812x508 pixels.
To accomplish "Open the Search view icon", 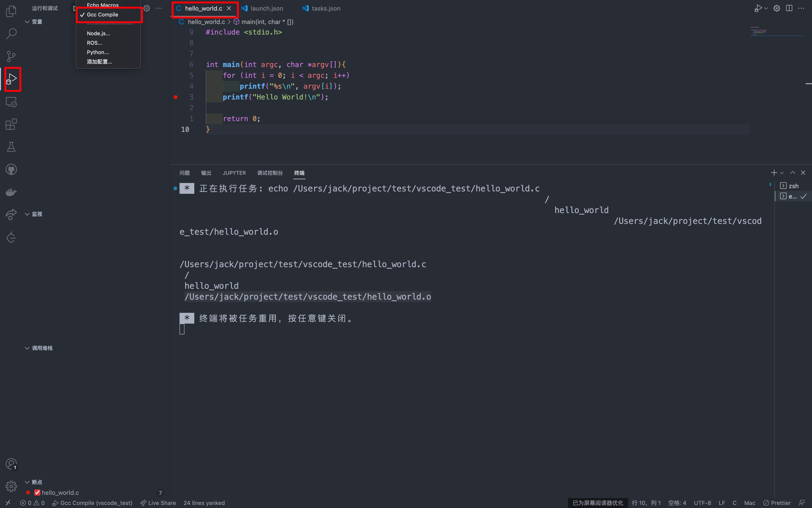I will point(11,34).
